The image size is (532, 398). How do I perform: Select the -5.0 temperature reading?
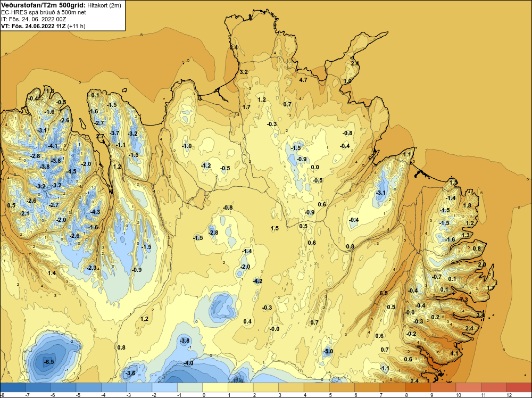click(328, 352)
